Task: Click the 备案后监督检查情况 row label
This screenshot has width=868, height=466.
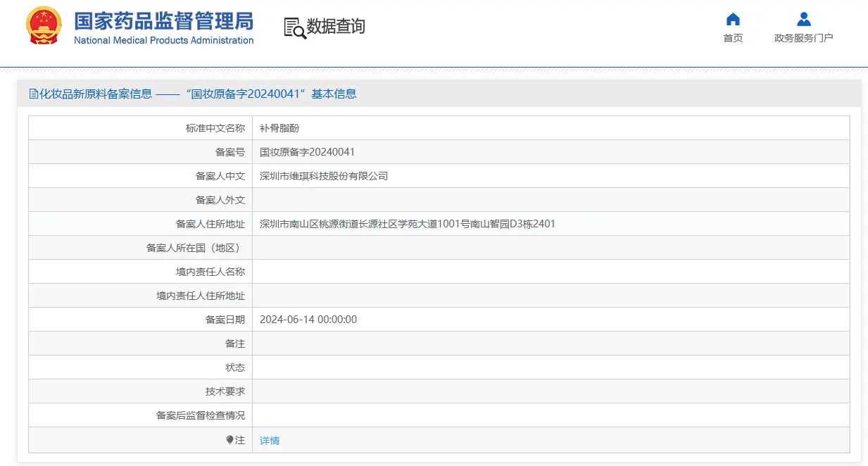Action: tap(201, 415)
